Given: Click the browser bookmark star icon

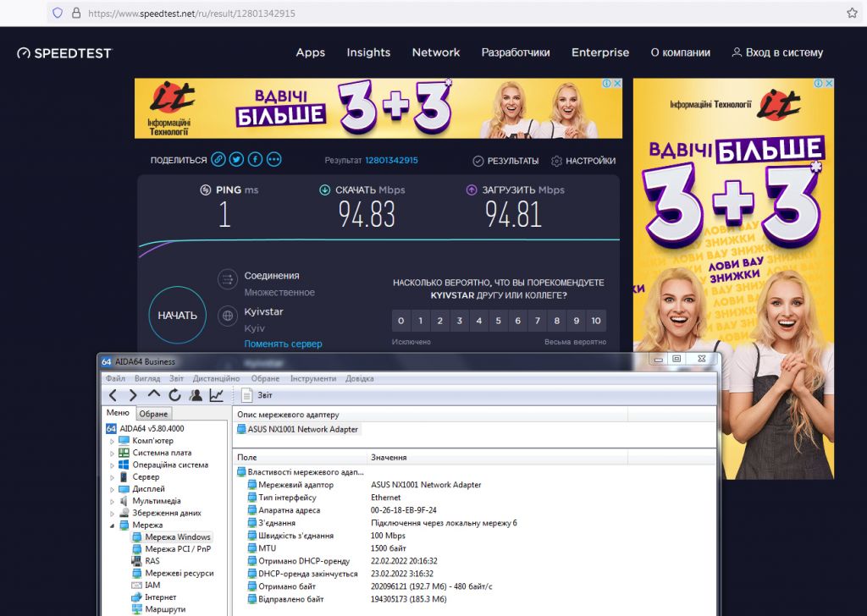Looking at the screenshot, I should point(852,13).
